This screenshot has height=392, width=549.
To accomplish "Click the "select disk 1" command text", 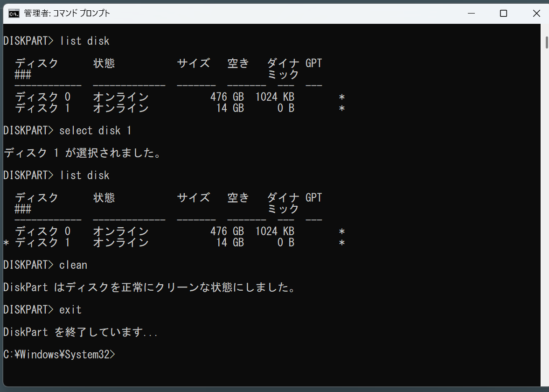I will point(95,131).
